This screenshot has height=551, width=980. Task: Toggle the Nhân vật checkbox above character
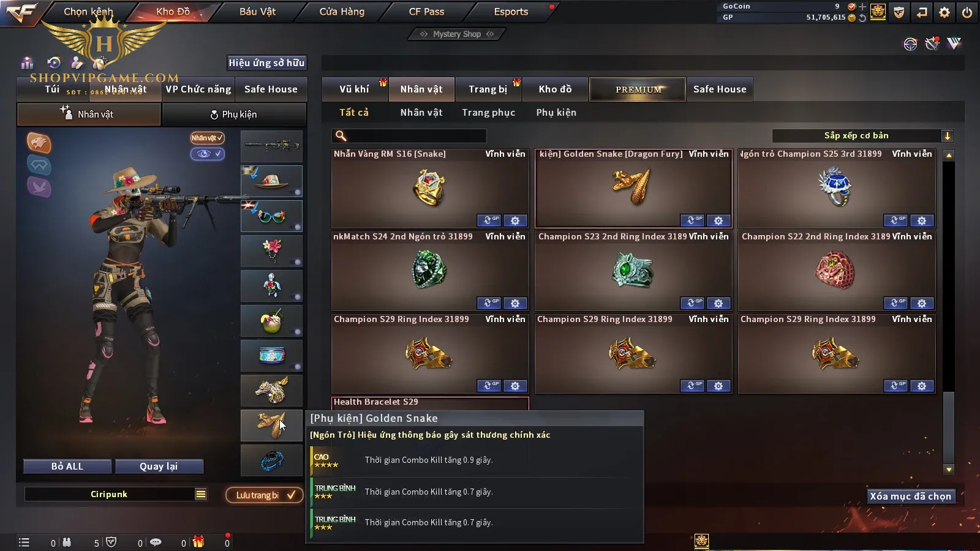[x=207, y=138]
